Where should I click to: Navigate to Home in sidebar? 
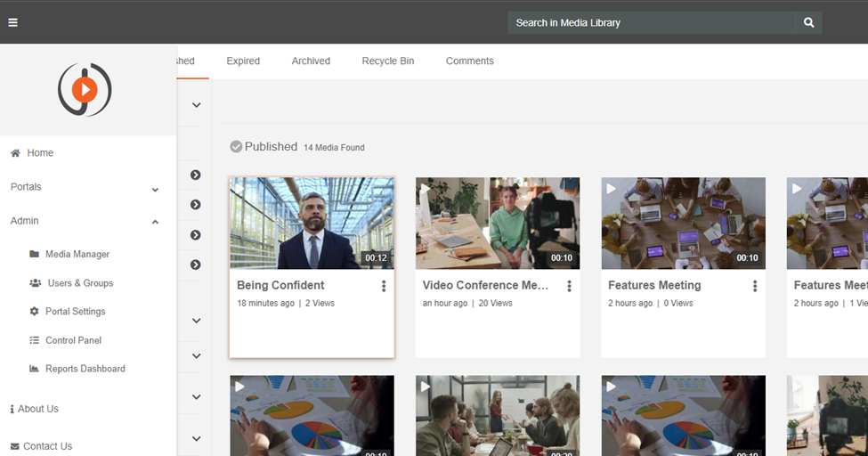40,153
